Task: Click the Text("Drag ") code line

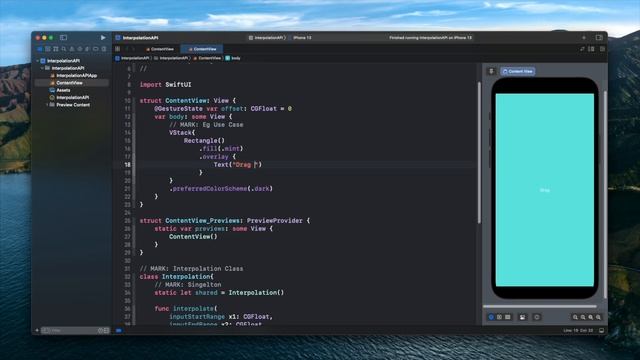Action: coord(238,164)
